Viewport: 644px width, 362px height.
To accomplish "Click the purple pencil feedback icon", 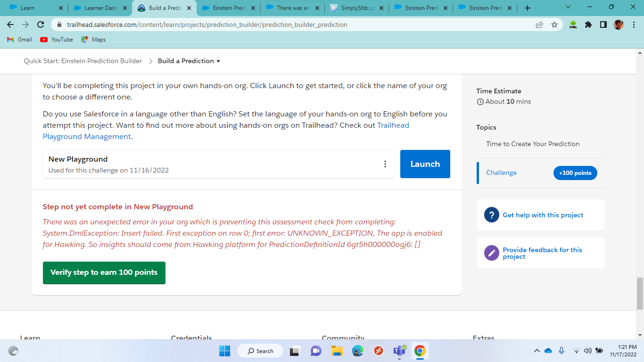I will point(492,253).
